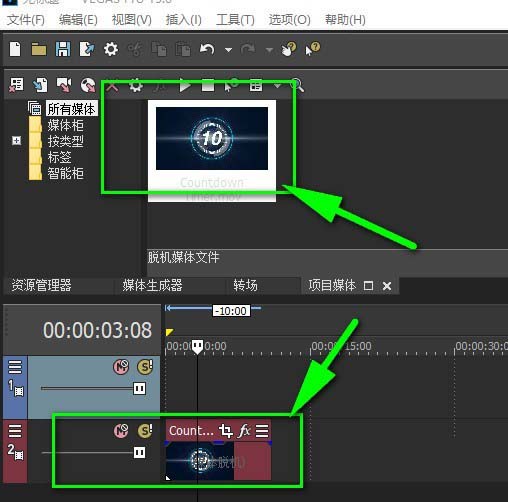Select the 所有媒体 tree item

[72, 109]
